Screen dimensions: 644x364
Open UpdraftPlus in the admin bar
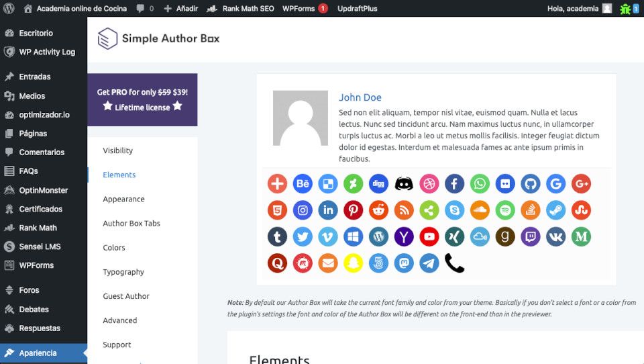(x=358, y=8)
